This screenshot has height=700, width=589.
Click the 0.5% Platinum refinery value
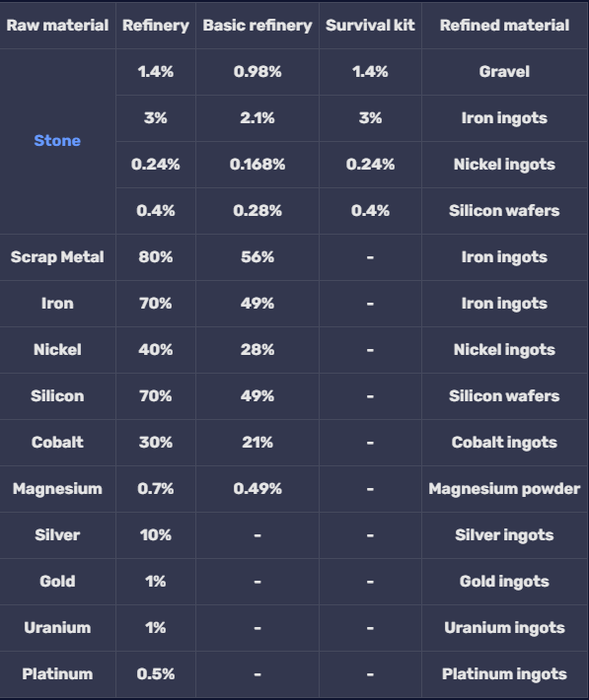(156, 674)
